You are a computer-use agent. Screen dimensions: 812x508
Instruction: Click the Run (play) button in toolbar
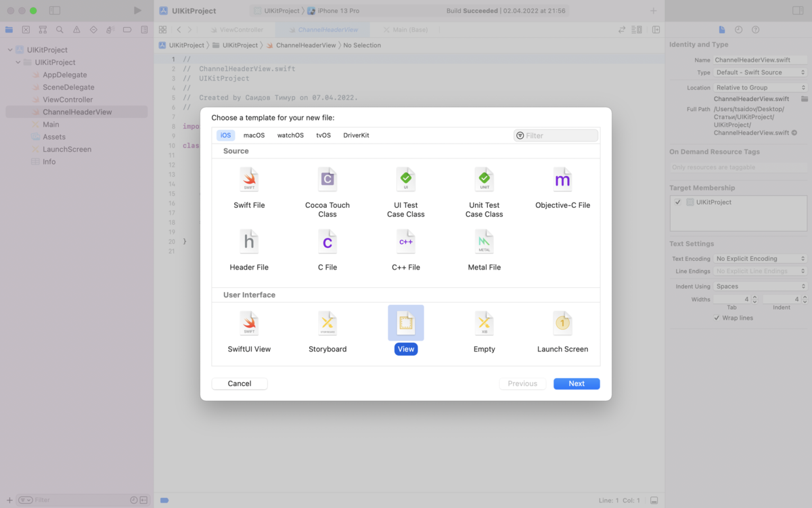tap(138, 11)
